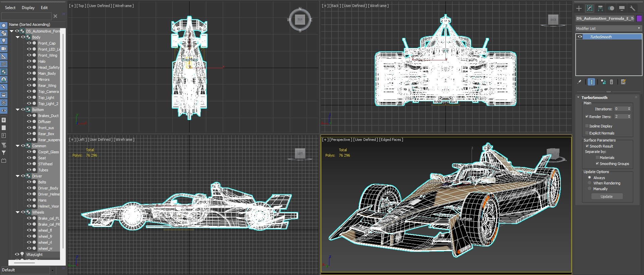Image resolution: width=644 pixels, height=275 pixels.
Task: Toggle Display Cameras filter in explorer
Action: 4,49
